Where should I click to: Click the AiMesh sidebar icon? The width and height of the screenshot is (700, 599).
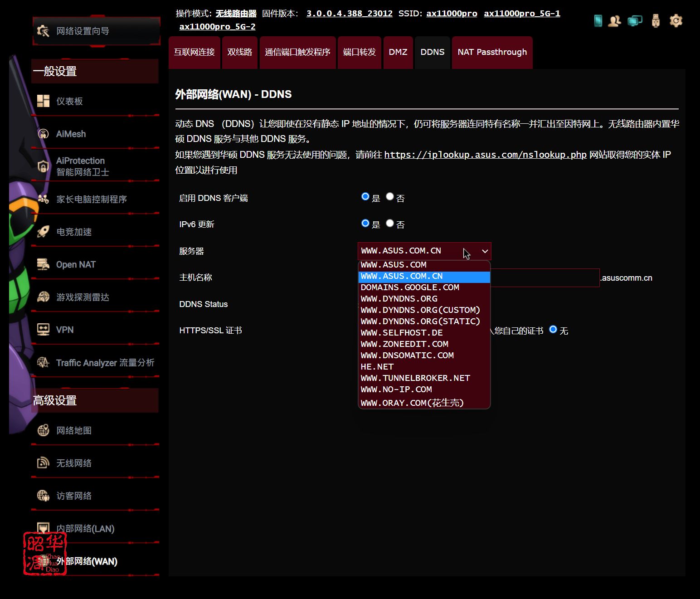[x=43, y=134]
